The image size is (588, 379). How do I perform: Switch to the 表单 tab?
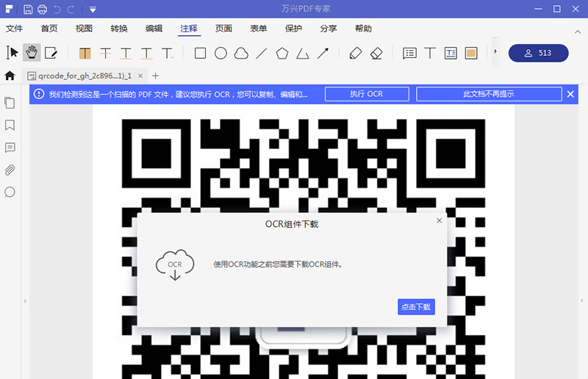coord(259,29)
